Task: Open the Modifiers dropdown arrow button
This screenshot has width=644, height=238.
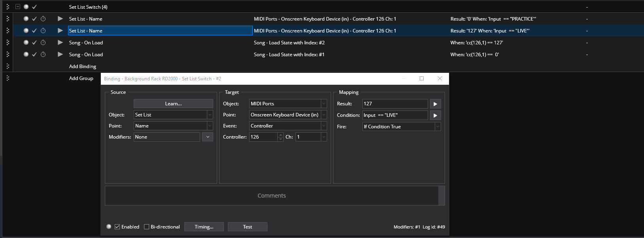Action: click(x=208, y=137)
